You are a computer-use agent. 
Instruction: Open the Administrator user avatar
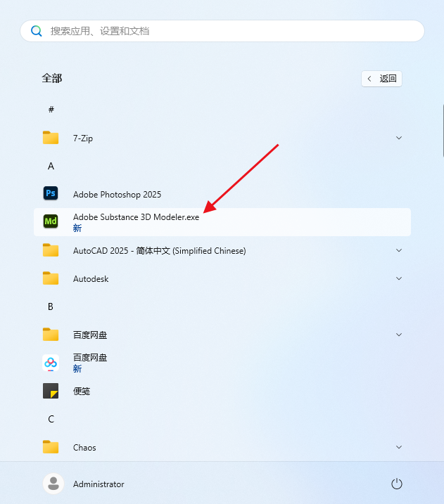[x=53, y=484]
